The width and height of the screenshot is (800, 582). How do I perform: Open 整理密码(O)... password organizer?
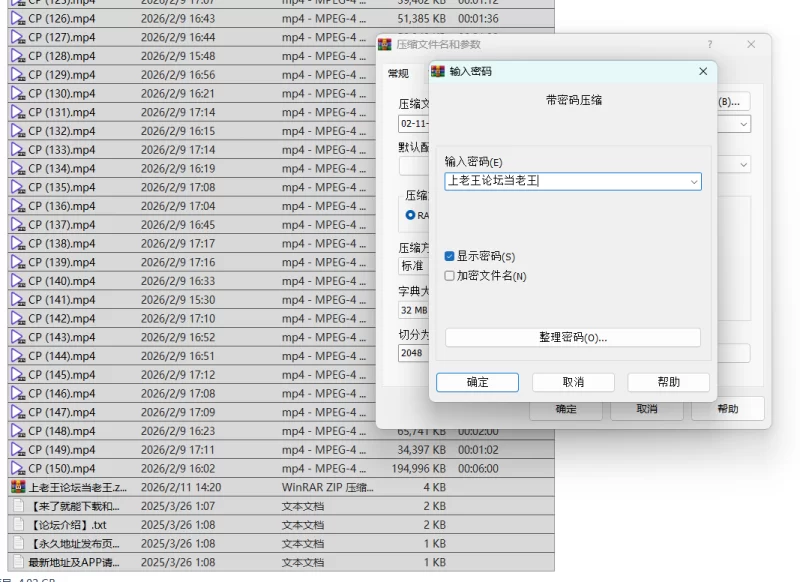point(572,338)
